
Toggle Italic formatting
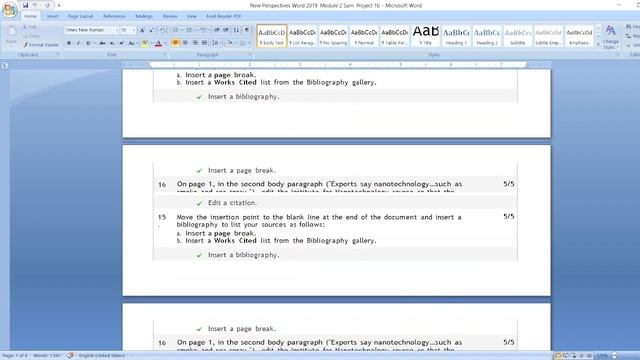point(78,43)
